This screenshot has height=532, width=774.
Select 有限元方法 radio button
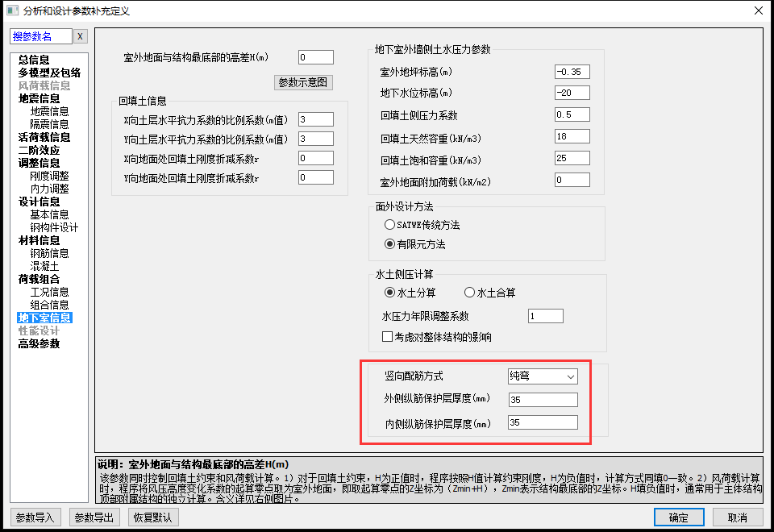(389, 244)
